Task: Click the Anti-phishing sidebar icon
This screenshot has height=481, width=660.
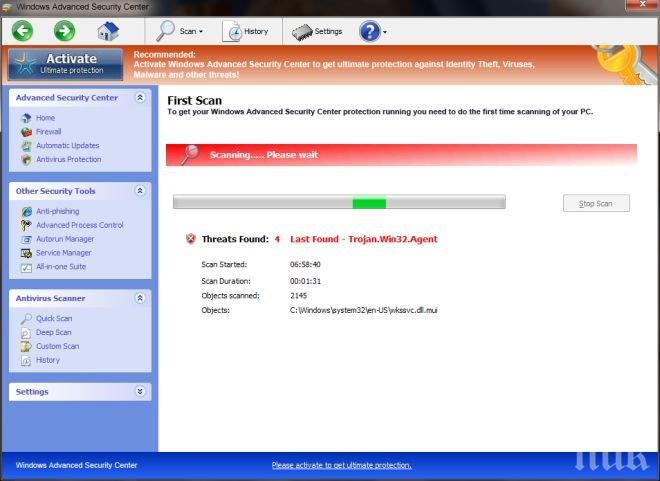Action: coord(26,212)
